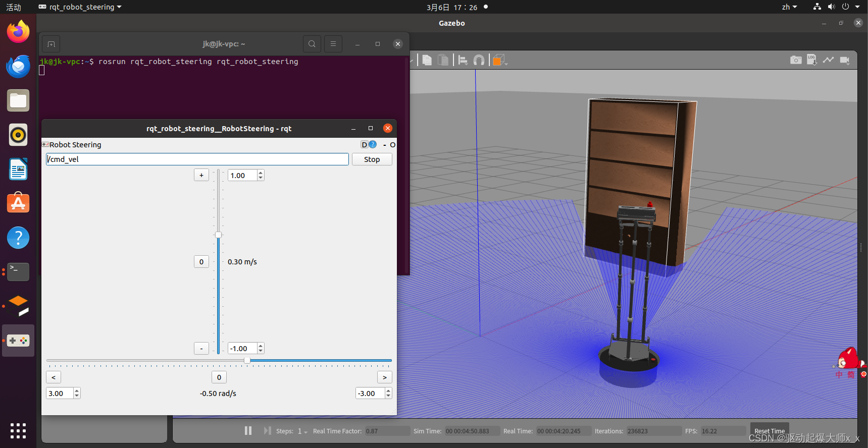The width and height of the screenshot is (868, 448).
Task: Turn left with the < button
Action: (54, 377)
